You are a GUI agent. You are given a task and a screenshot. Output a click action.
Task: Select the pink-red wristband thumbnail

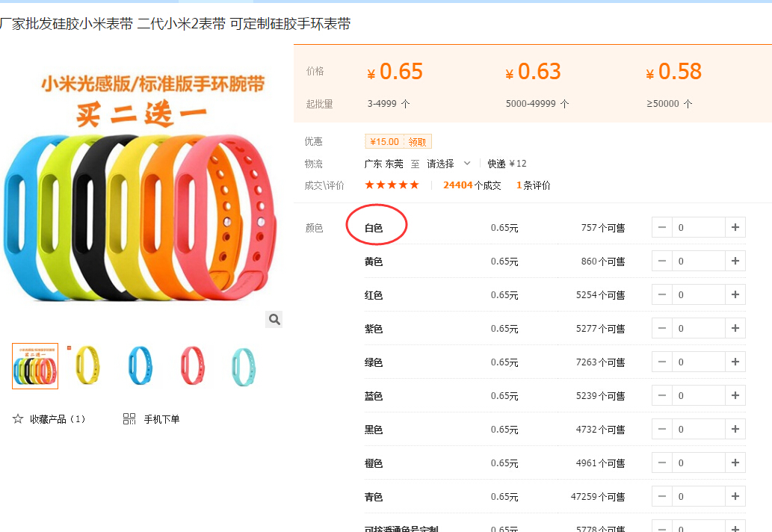[193, 366]
